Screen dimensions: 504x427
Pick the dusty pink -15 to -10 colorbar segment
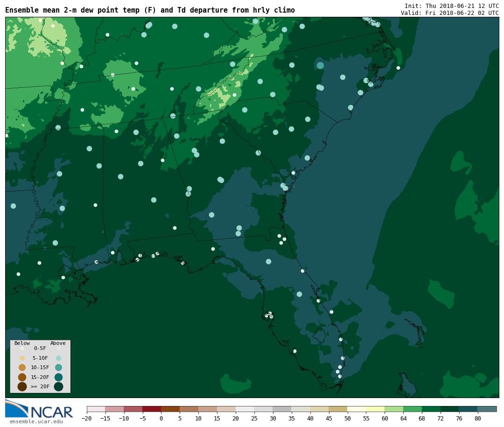[115, 409]
